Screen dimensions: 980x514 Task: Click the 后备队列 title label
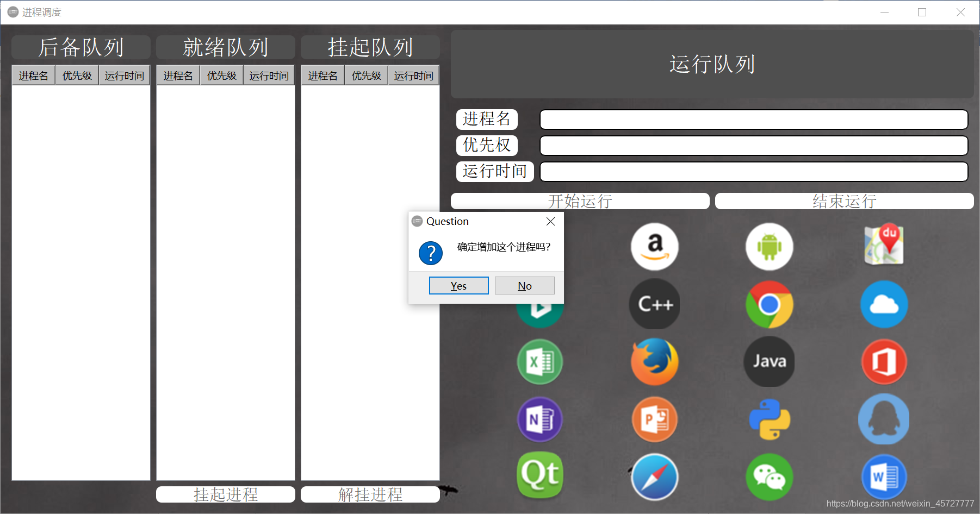(81, 47)
